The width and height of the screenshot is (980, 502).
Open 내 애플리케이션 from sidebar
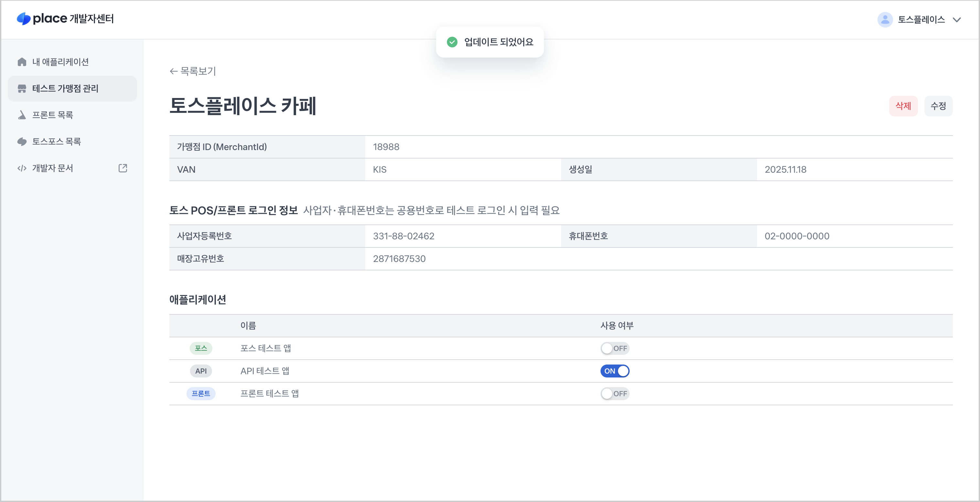tap(61, 62)
